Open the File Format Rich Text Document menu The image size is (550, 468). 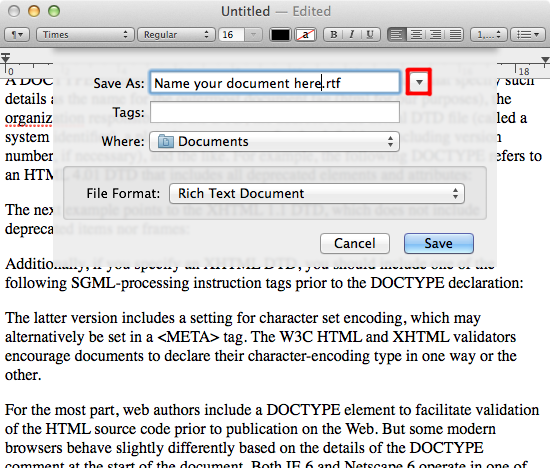click(x=317, y=194)
